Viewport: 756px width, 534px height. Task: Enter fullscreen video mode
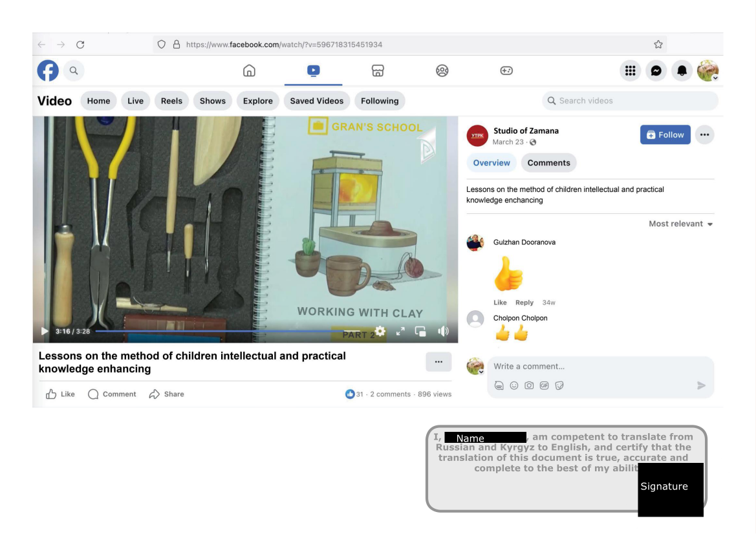tap(400, 331)
